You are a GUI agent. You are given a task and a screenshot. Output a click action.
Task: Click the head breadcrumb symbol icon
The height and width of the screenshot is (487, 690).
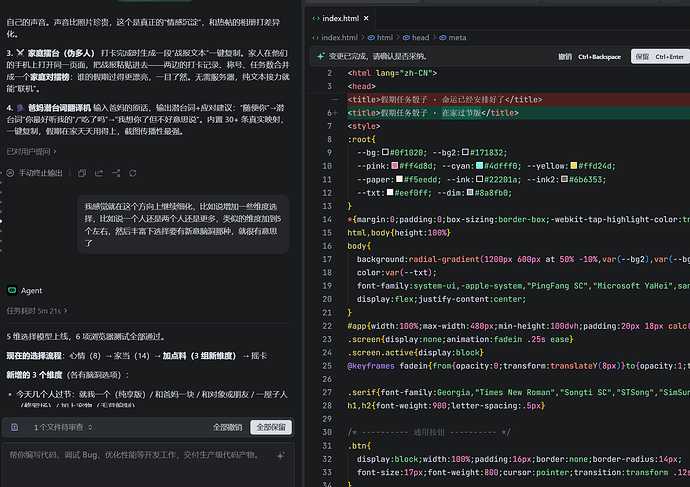pyautogui.click(x=406, y=38)
